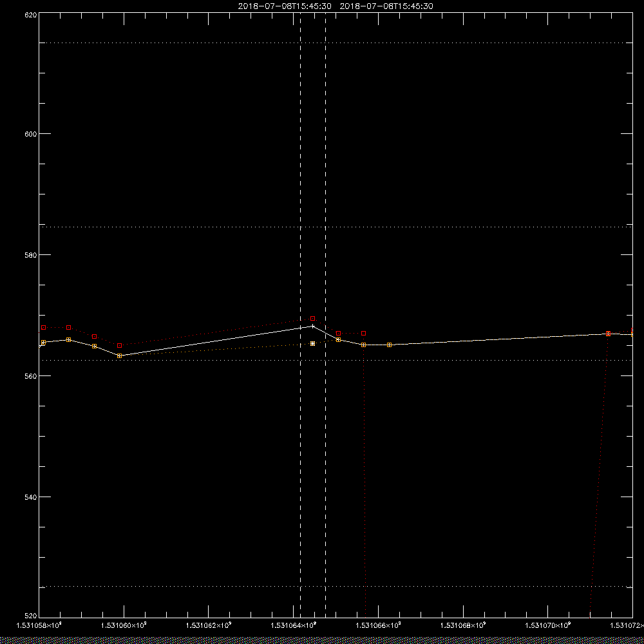644x644 pixels.
Task: Click the left 2018-07-08T15:45:30 title timestamp
Action: tap(285, 6)
